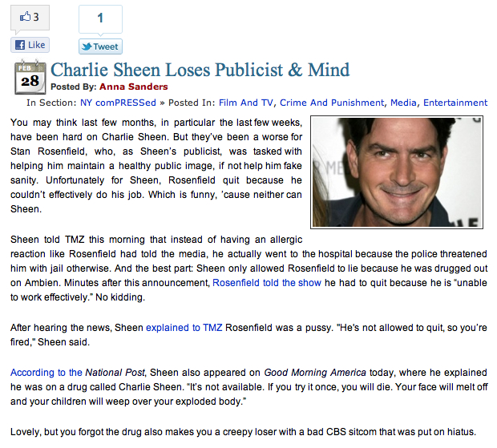Click the thumbs-up count box showing 3
The image size is (497, 448).
tap(30, 18)
